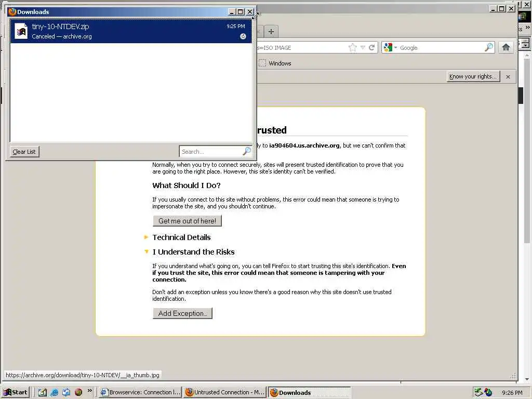The height and width of the screenshot is (399, 532).
Task: Click the Google search bar magnifier
Action: (488, 47)
